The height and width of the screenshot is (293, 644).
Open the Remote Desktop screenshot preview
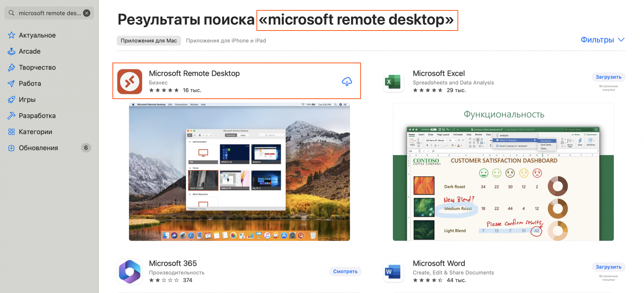(239, 172)
